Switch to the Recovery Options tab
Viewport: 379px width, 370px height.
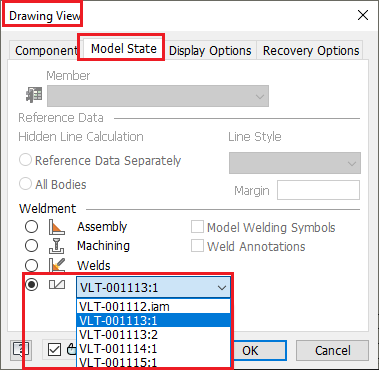[x=311, y=51]
